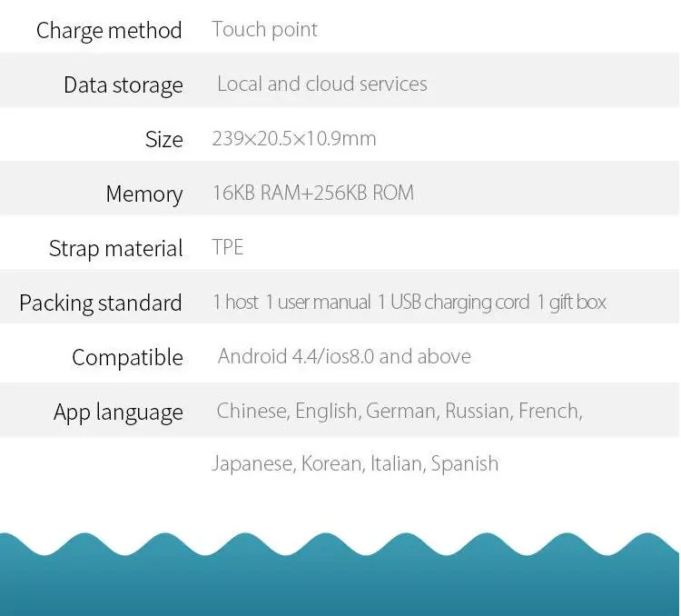Select the 'App language' label
The height and width of the screenshot is (616, 681).
(x=118, y=412)
